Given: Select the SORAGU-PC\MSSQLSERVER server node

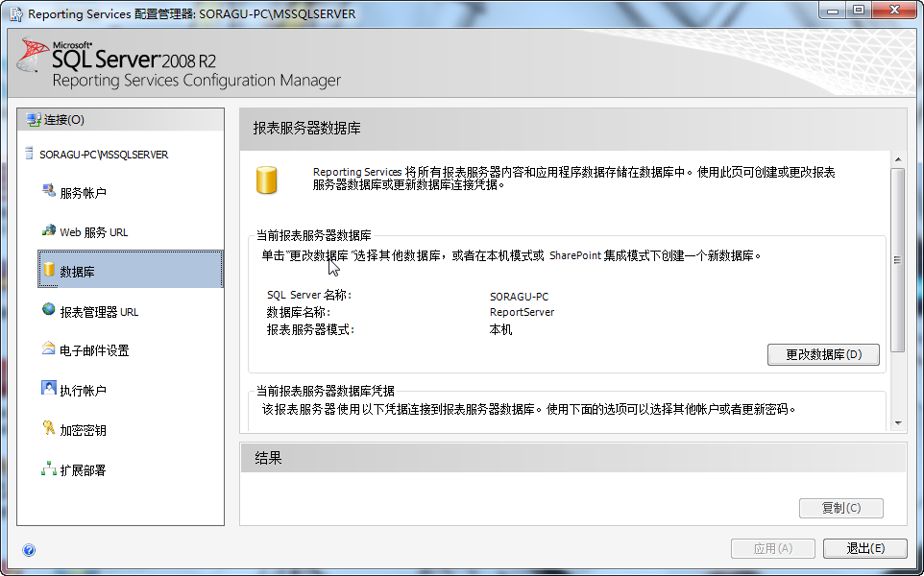Looking at the screenshot, I should coord(104,155).
